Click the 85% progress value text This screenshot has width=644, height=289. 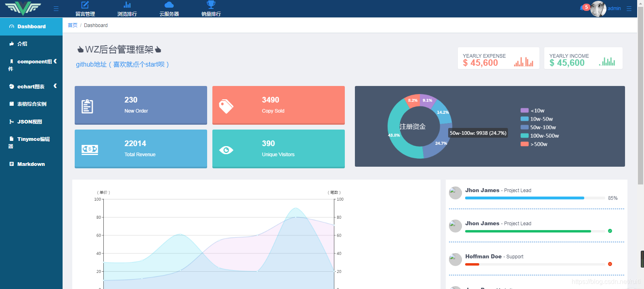click(x=613, y=198)
